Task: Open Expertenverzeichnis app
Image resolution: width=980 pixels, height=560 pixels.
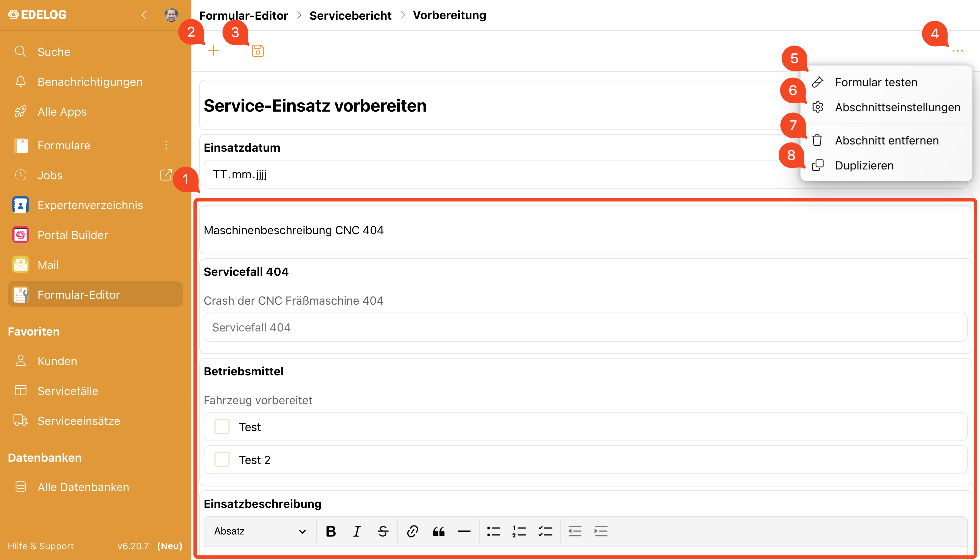Action: click(95, 205)
